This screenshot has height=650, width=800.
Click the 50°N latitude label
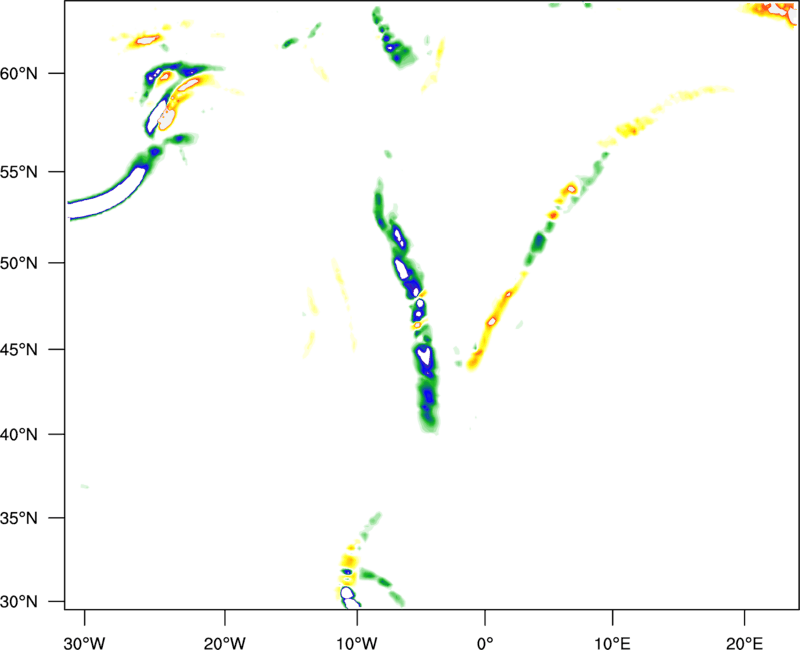coord(19,263)
